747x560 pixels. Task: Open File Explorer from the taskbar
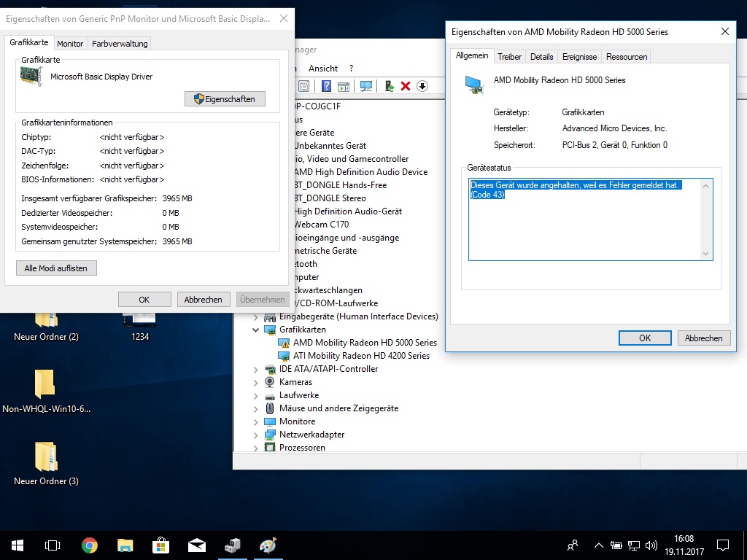(x=125, y=545)
